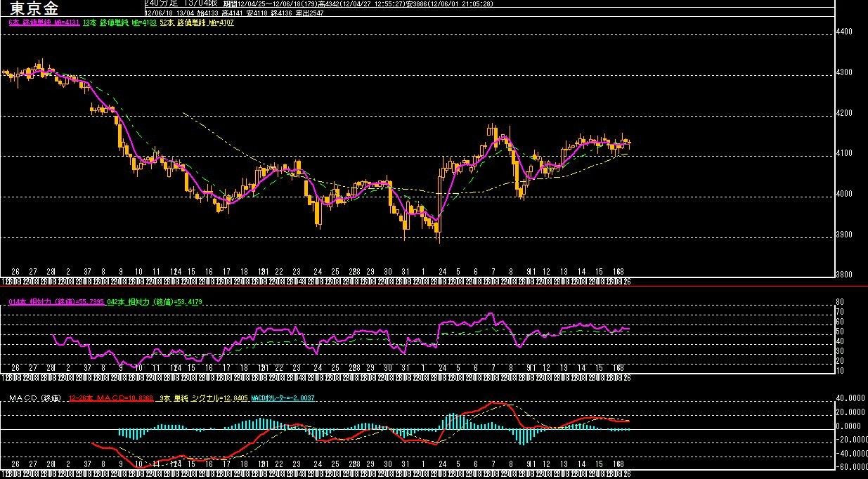Click the 240分足 timeframe label

(161, 4)
